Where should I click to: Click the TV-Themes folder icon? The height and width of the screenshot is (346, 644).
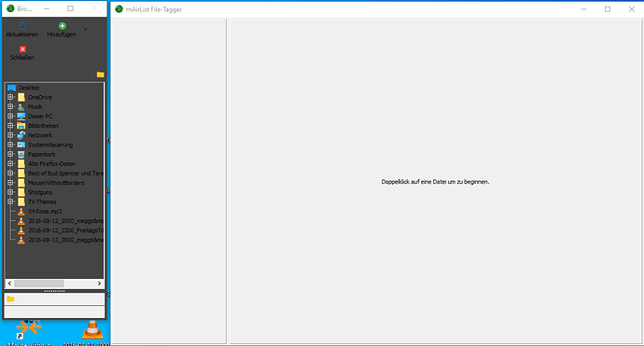(21, 201)
